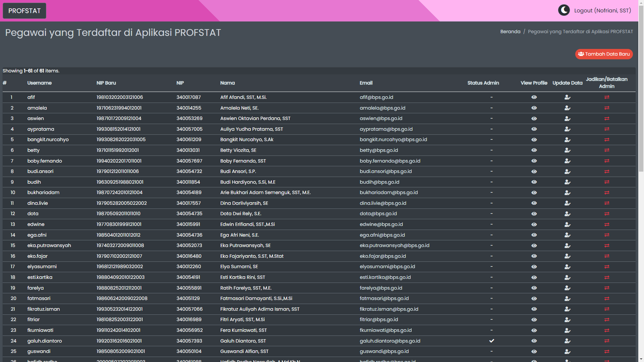Sort by Nama column header
Image resolution: width=644 pixels, height=362 pixels.
pos(227,83)
